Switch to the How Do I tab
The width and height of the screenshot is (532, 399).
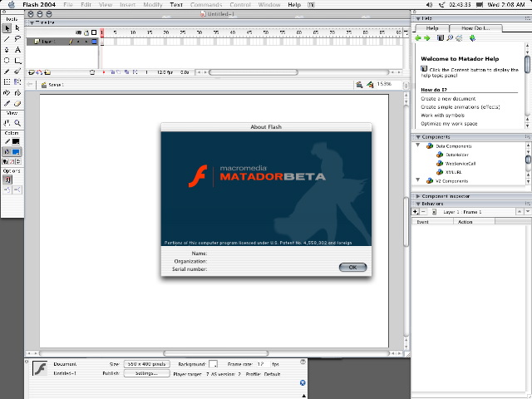[x=475, y=28]
